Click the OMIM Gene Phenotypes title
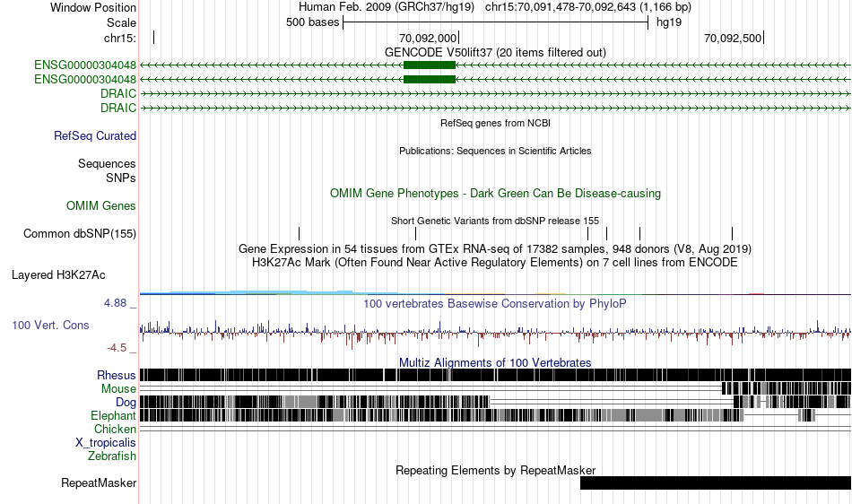 coord(495,194)
